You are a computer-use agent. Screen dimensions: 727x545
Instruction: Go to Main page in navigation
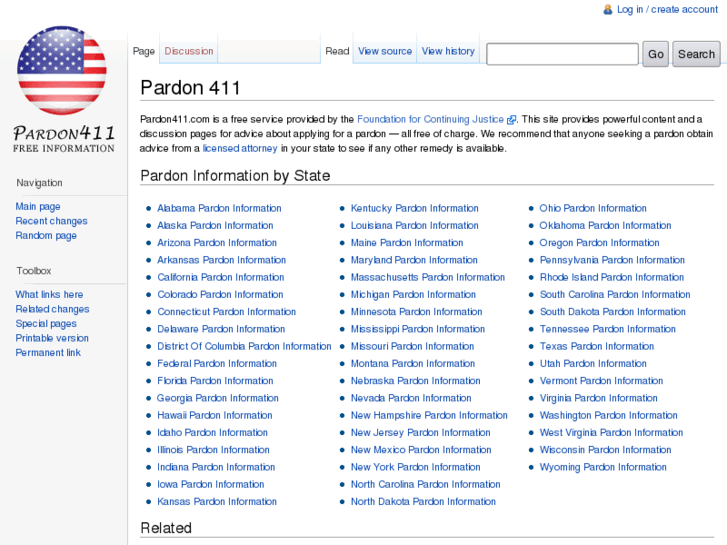click(38, 206)
